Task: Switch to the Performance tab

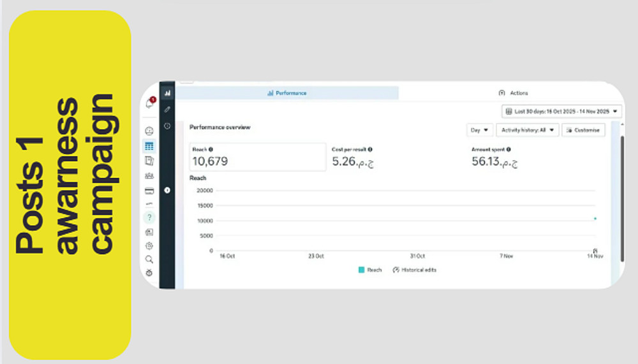Action: click(x=287, y=93)
